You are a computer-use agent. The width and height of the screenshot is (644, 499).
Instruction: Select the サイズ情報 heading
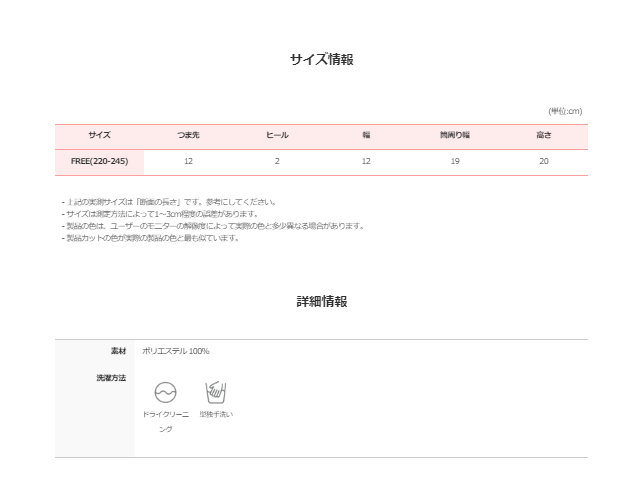[322, 60]
